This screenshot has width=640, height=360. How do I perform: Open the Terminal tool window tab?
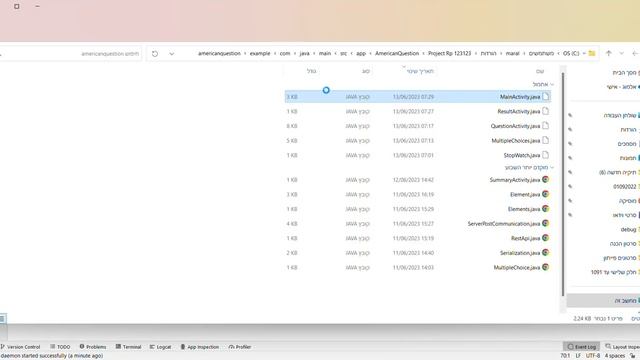point(128,347)
